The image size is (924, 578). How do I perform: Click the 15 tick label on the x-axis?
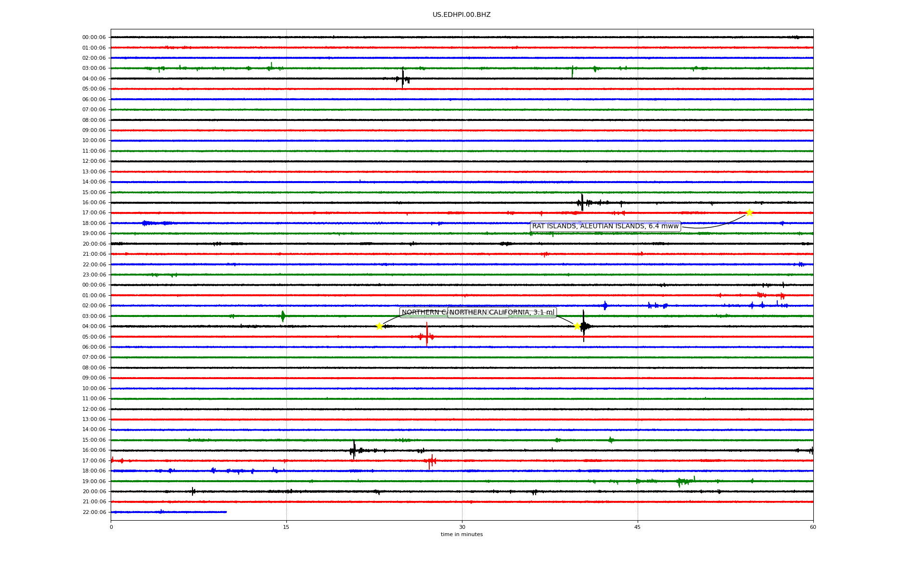click(x=286, y=527)
